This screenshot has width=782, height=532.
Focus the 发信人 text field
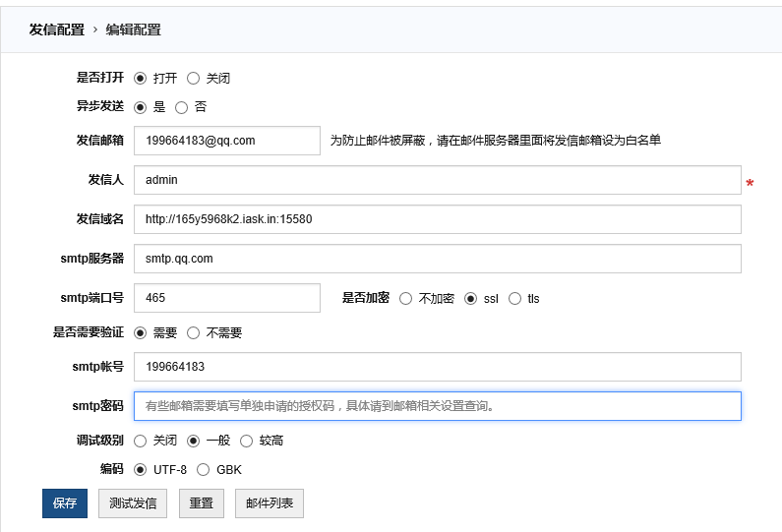437,180
